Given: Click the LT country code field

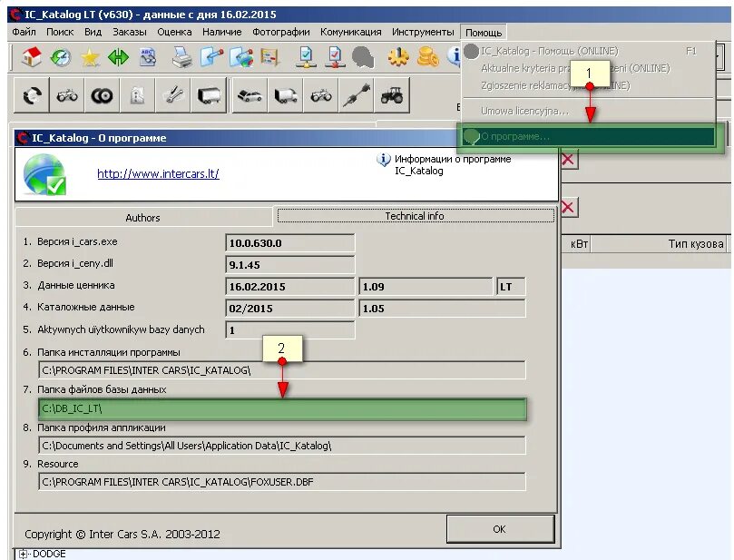Looking at the screenshot, I should (x=510, y=287).
